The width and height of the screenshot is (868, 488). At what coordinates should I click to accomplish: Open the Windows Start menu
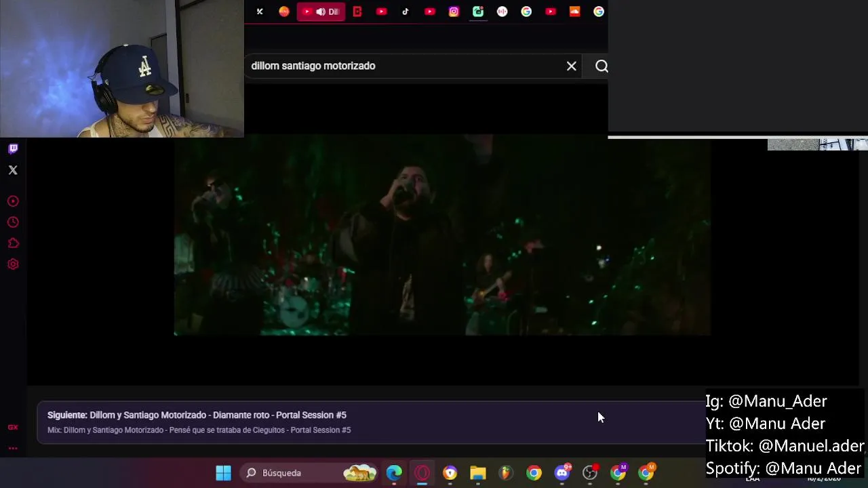[223, 472]
